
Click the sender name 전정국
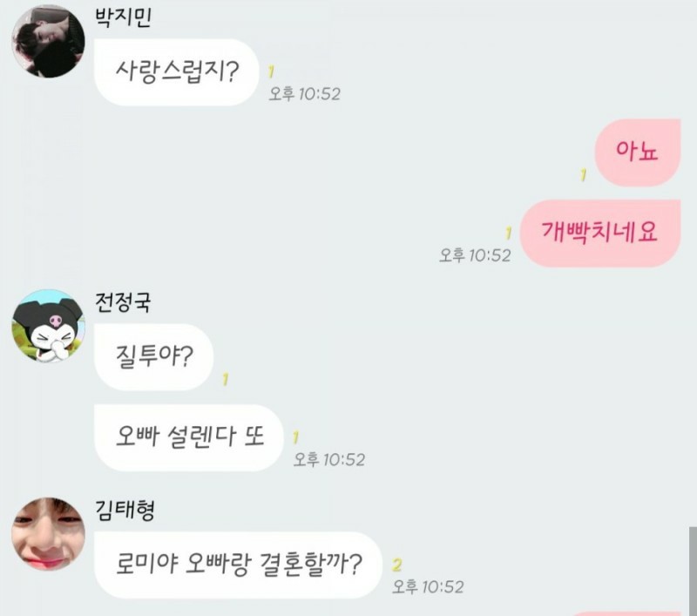pos(123,302)
